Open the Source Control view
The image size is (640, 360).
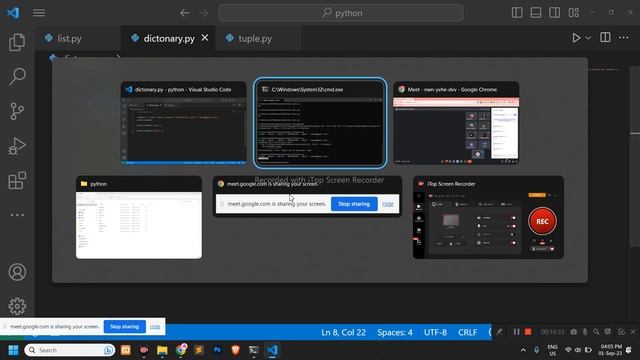click(17, 111)
